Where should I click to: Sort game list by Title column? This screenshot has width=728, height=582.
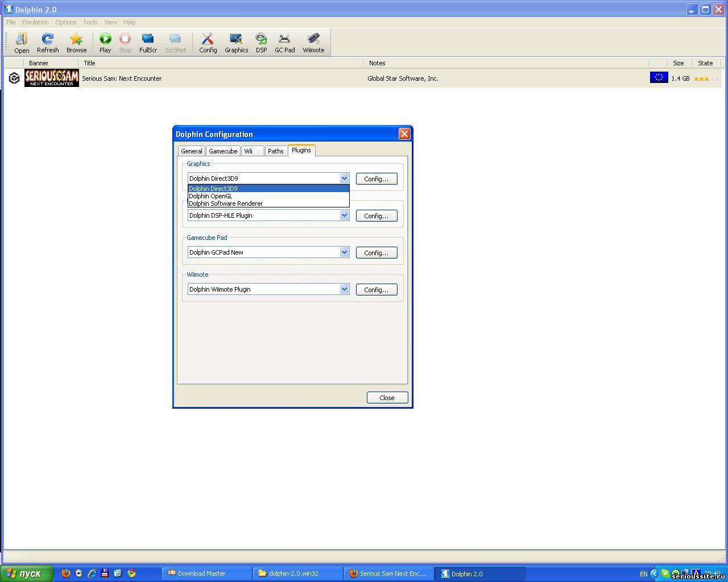(x=222, y=63)
